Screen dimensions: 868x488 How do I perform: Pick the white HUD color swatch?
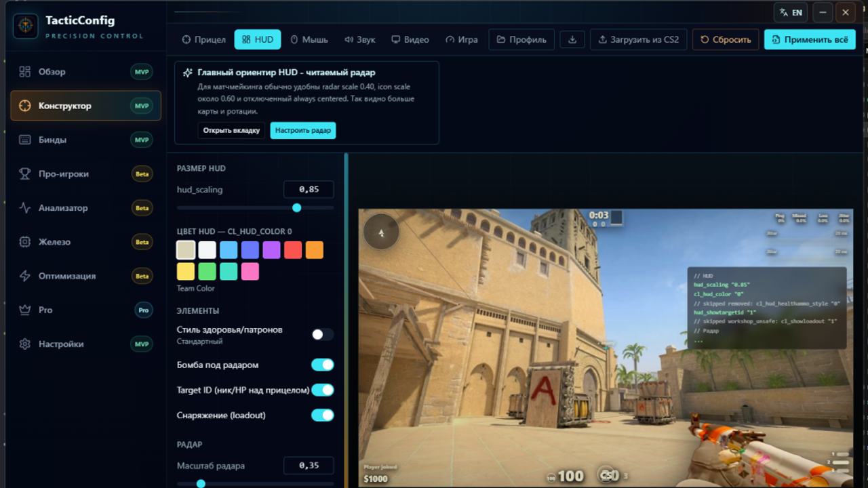pyautogui.click(x=207, y=250)
